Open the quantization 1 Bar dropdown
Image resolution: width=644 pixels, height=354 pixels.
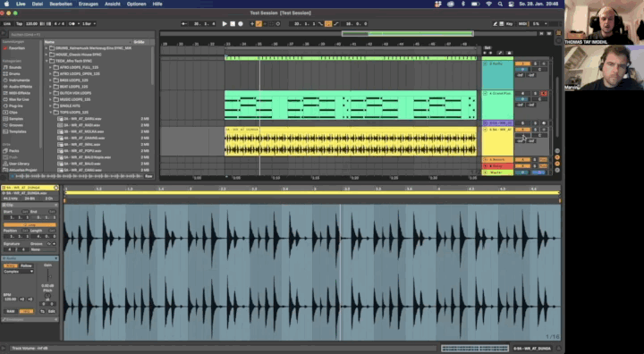coord(89,24)
